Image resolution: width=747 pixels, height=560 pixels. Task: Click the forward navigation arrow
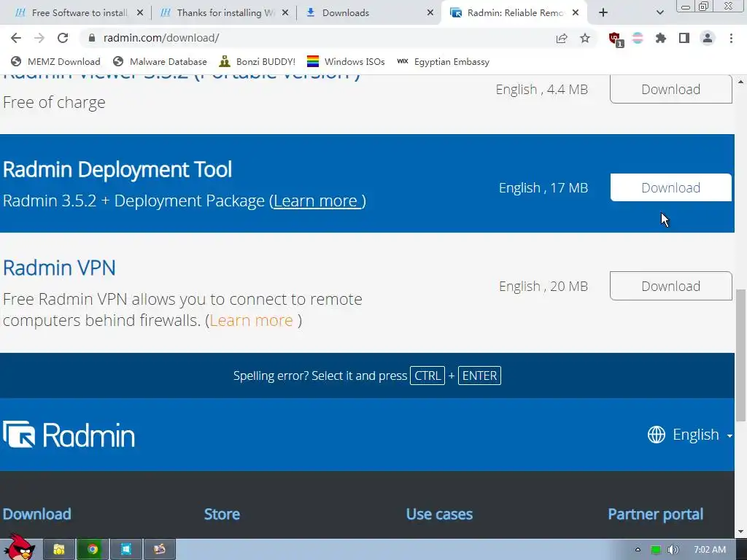[39, 38]
